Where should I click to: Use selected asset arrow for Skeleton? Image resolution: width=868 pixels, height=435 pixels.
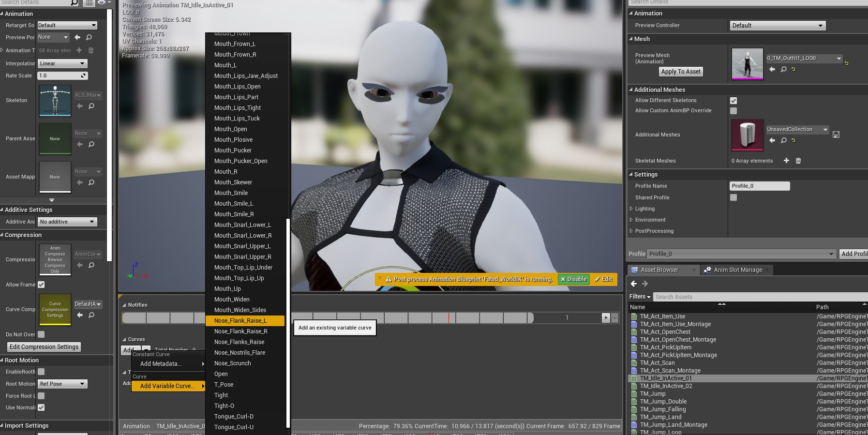coord(80,106)
